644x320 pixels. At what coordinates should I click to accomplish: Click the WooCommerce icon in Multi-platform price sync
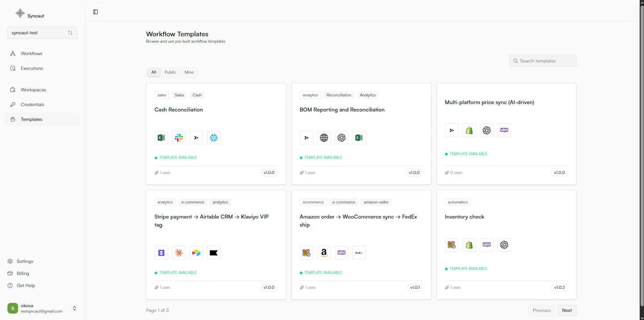[504, 130]
